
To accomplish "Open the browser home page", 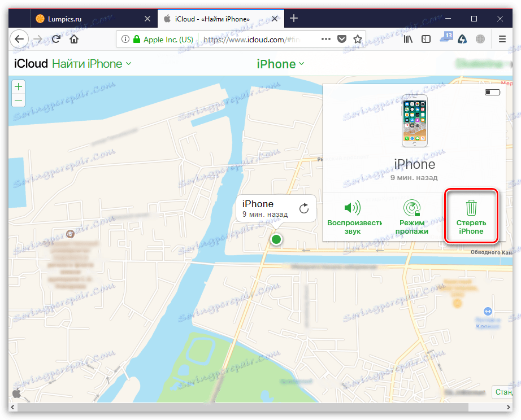I will point(74,39).
